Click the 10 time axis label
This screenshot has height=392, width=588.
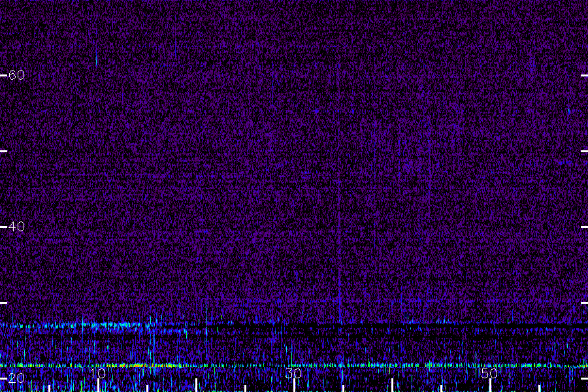coord(98,373)
